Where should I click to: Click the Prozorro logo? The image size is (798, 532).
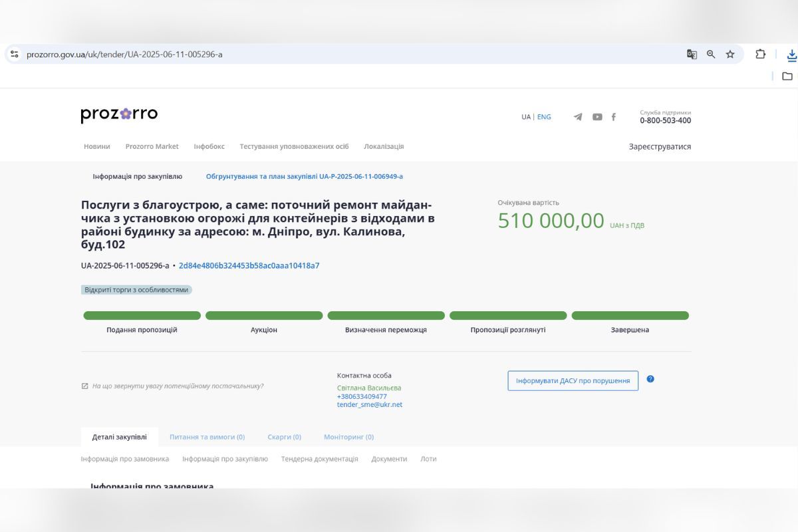click(x=118, y=114)
